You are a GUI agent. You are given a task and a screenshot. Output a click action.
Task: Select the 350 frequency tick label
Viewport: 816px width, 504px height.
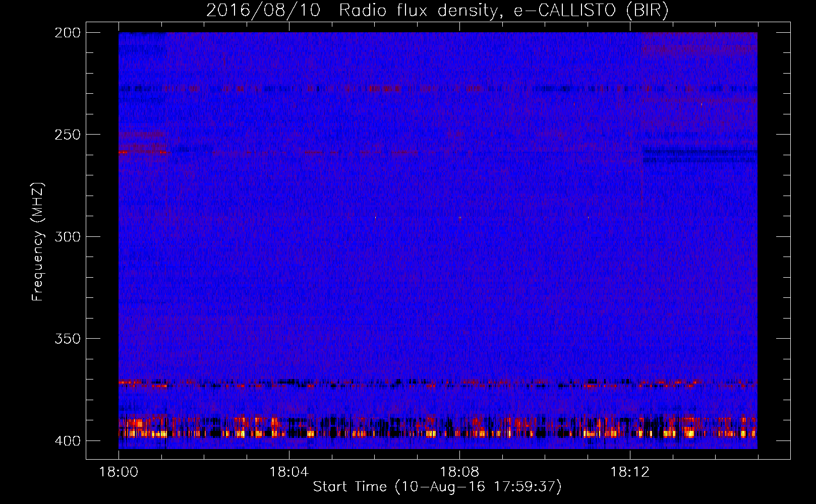(68, 338)
